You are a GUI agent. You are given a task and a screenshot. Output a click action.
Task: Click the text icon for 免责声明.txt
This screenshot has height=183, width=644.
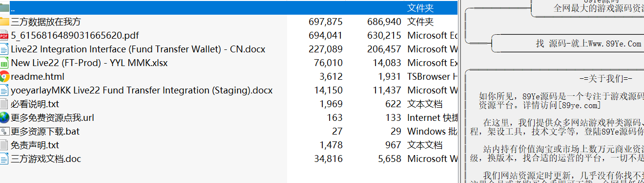(x=4, y=145)
